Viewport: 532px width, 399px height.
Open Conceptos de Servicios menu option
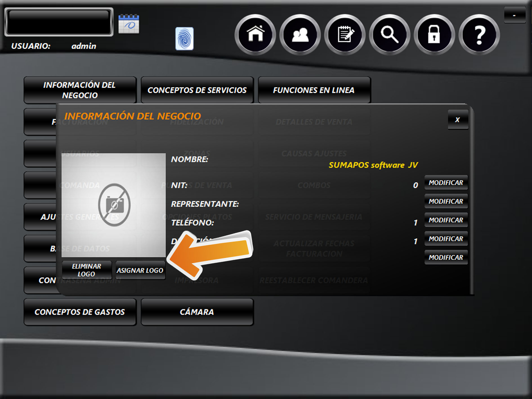[x=197, y=90]
